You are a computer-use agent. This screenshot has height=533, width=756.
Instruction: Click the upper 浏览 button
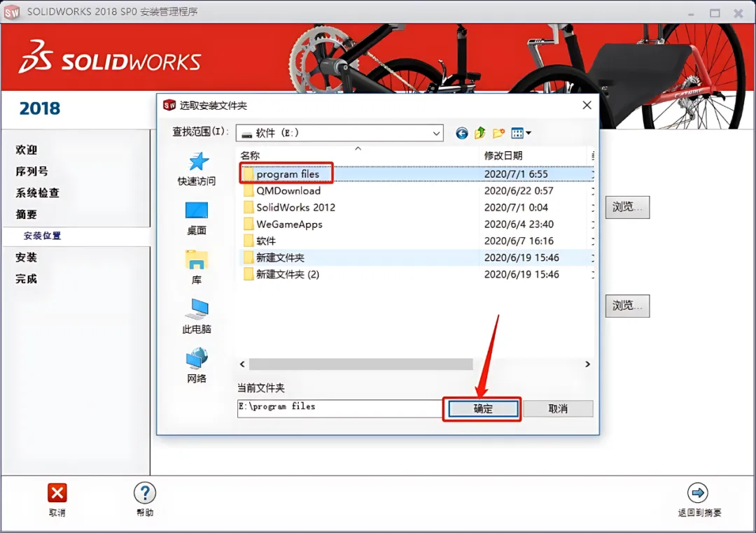[627, 207]
